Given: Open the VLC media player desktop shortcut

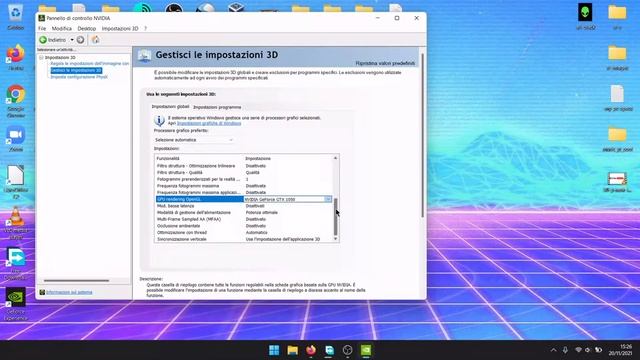Looking at the screenshot, I should 16,223.
